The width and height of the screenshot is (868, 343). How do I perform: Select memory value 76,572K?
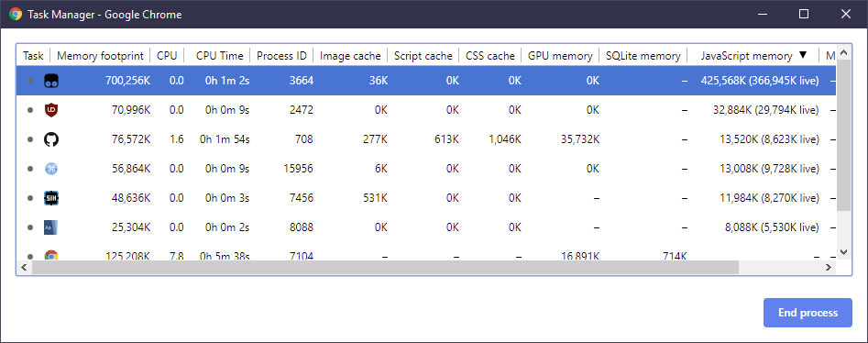[131, 139]
